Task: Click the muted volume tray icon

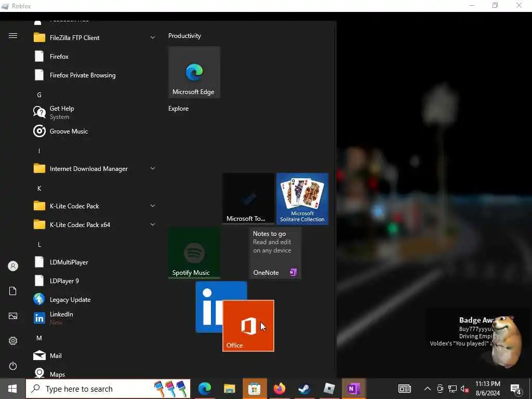Action: (x=465, y=389)
